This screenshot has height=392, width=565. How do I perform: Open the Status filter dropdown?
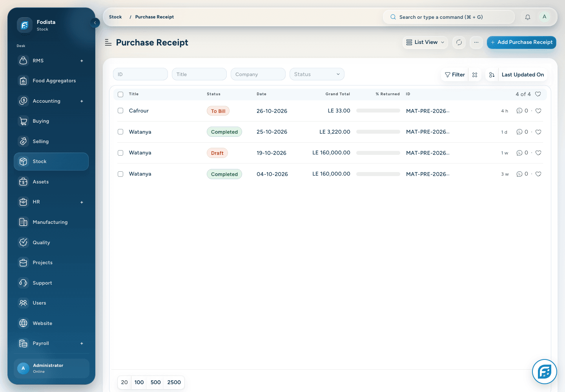click(317, 74)
